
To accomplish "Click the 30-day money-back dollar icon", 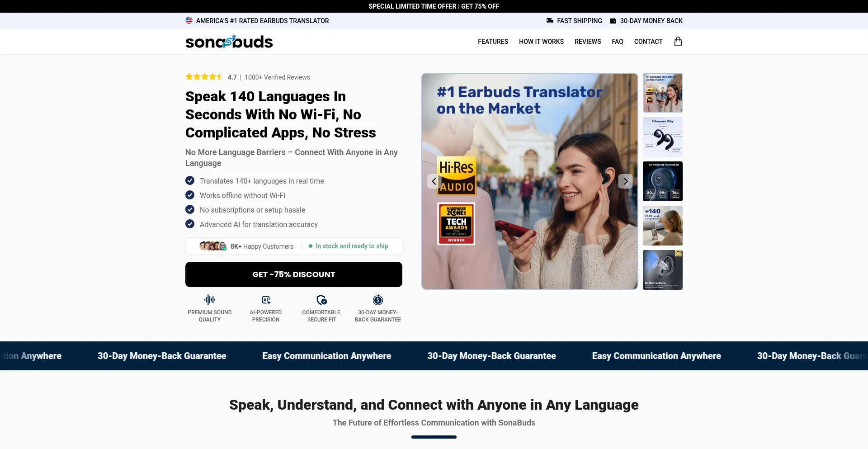I will (378, 300).
